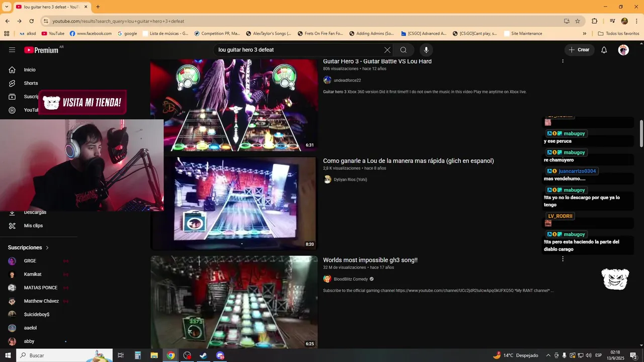Open Shorts in the sidebar
644x362 pixels.
click(31, 83)
